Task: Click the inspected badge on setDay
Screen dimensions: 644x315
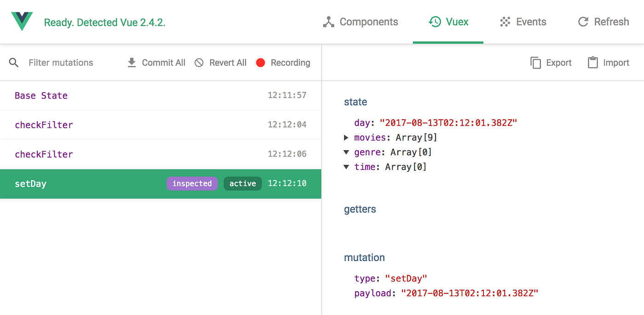Action: 192,183
